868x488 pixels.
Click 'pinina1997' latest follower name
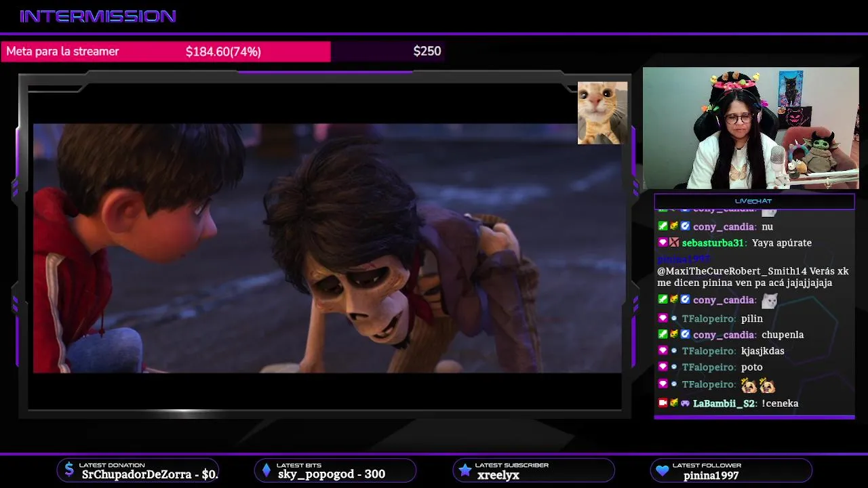pos(711,475)
